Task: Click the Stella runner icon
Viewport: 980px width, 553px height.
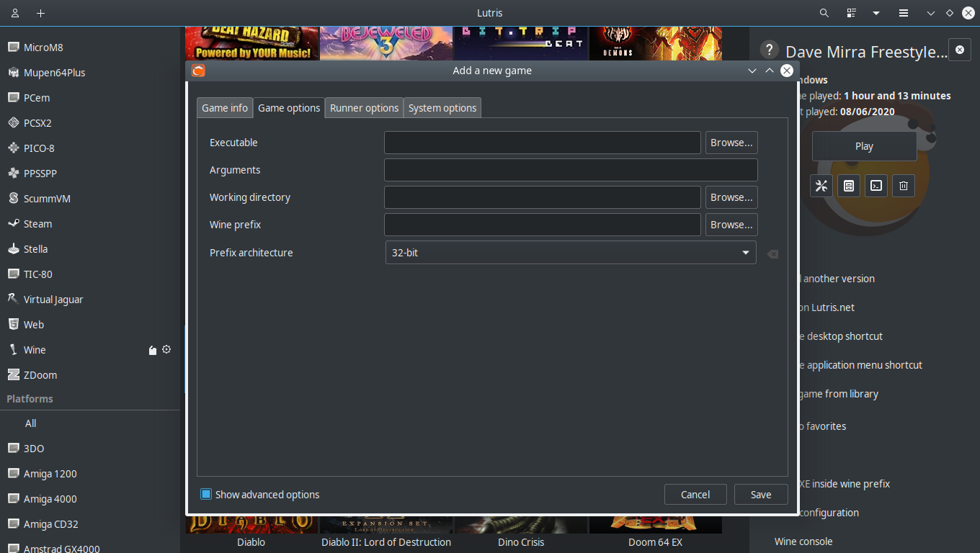Action: [x=13, y=249]
